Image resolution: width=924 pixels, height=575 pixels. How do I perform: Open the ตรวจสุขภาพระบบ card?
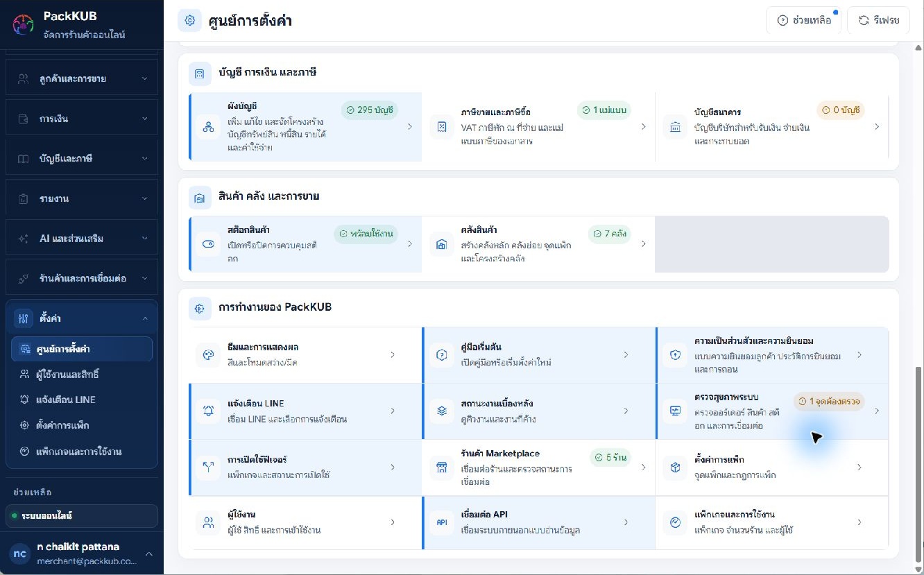(x=772, y=411)
